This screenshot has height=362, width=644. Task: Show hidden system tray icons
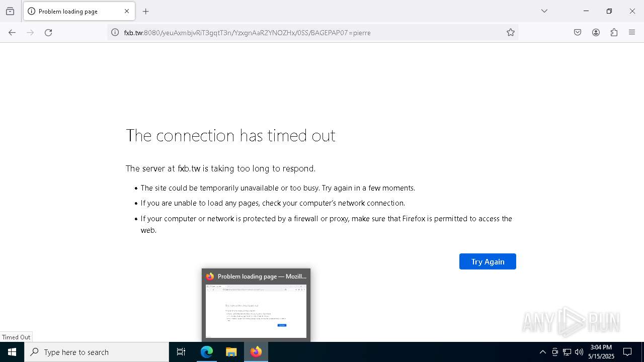click(542, 352)
